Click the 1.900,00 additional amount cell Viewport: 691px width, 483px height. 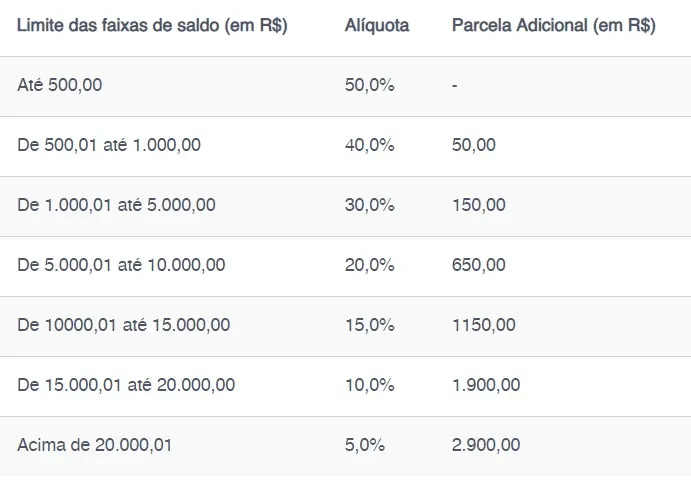click(485, 385)
